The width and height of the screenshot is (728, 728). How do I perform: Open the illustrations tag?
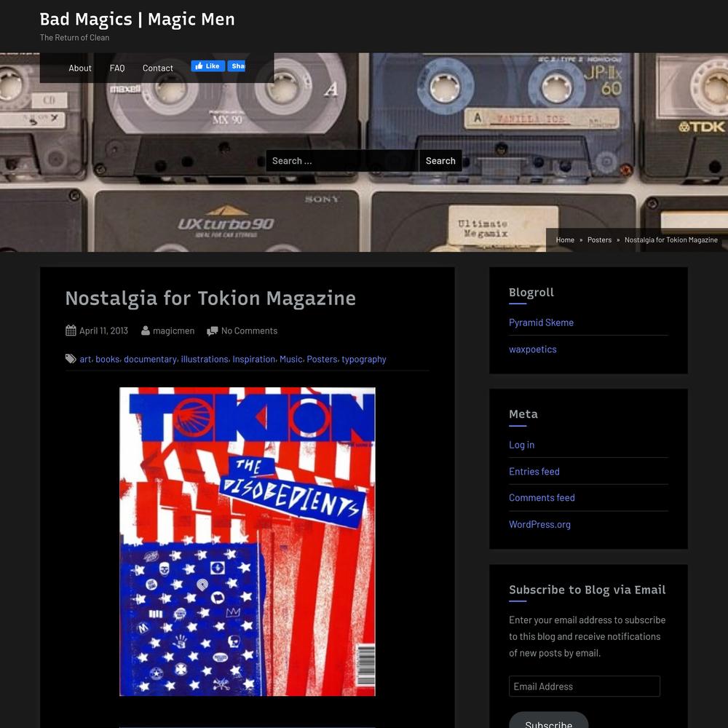click(205, 359)
